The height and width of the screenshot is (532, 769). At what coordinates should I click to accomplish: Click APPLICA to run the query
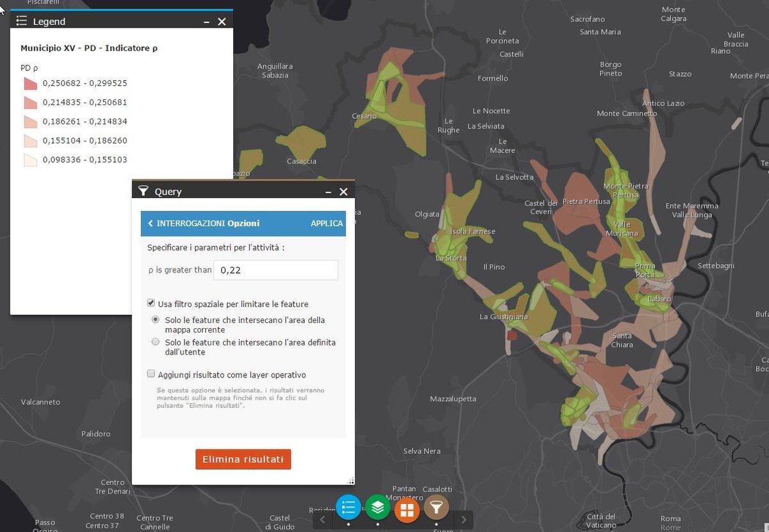coord(327,224)
